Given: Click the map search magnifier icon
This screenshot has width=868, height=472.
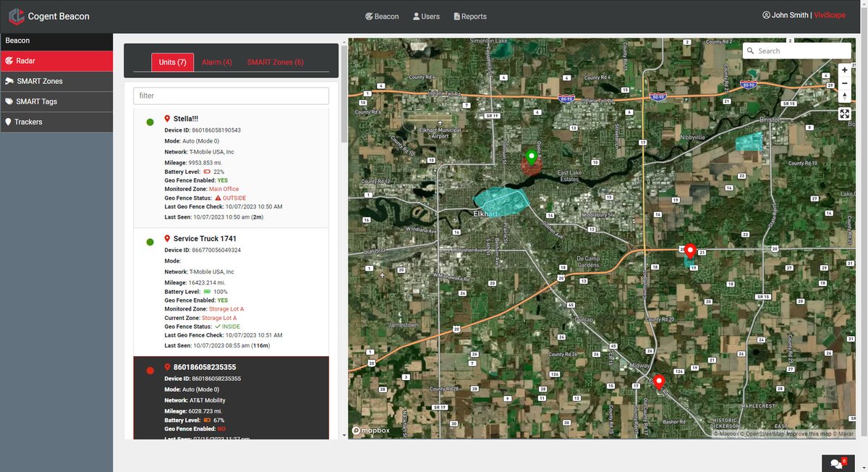Looking at the screenshot, I should pos(752,51).
